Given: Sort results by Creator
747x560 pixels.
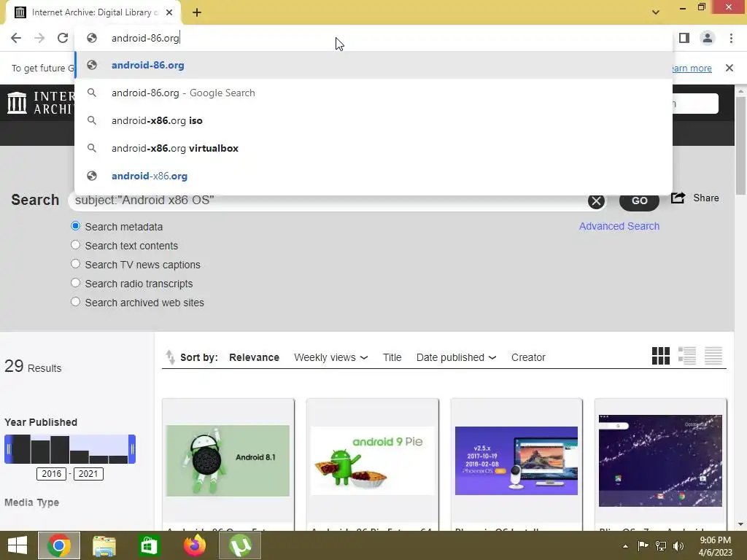Looking at the screenshot, I should click(x=528, y=357).
